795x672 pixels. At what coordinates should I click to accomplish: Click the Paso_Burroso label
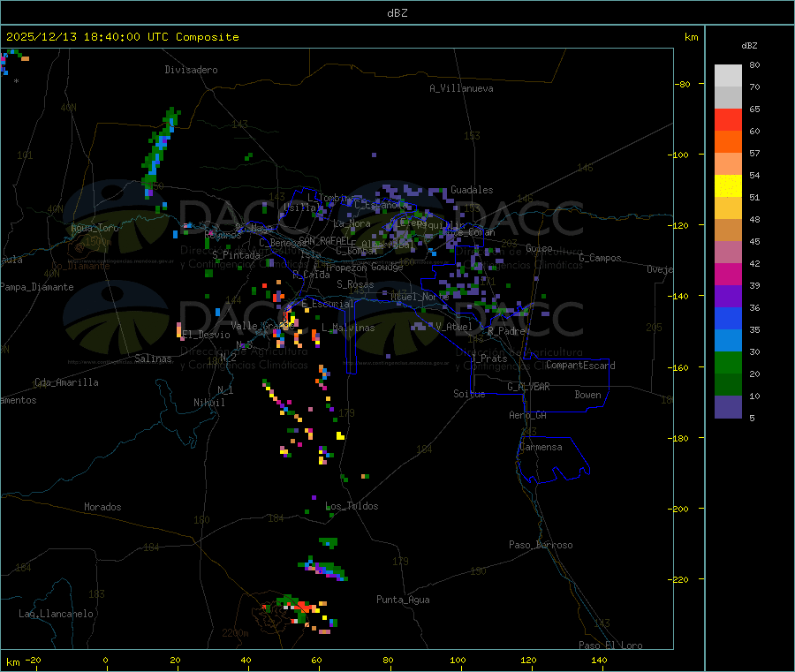pos(541,545)
